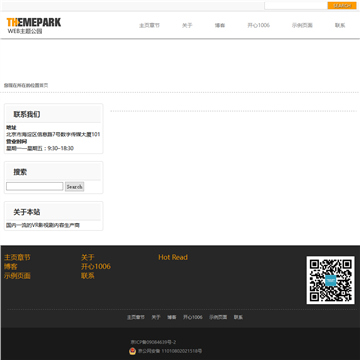Open the 京公网安备 registration number link
360x360 pixels.
[x=170, y=351]
